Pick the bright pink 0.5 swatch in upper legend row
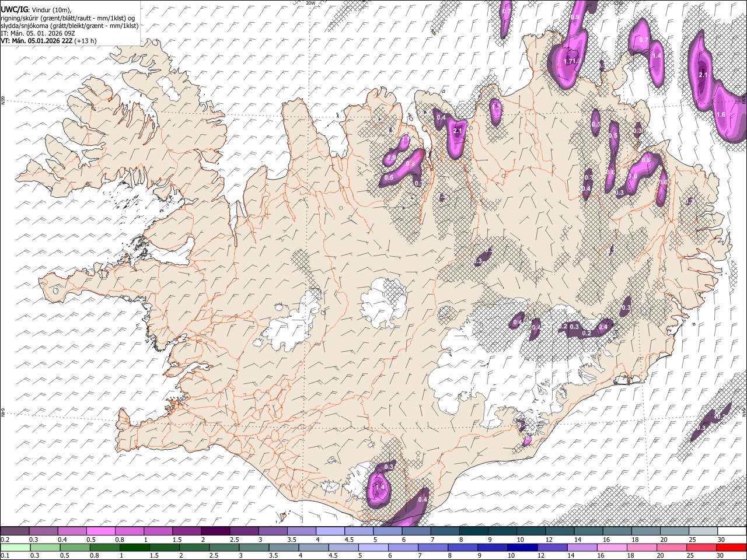747x560 pixels. click(x=100, y=531)
